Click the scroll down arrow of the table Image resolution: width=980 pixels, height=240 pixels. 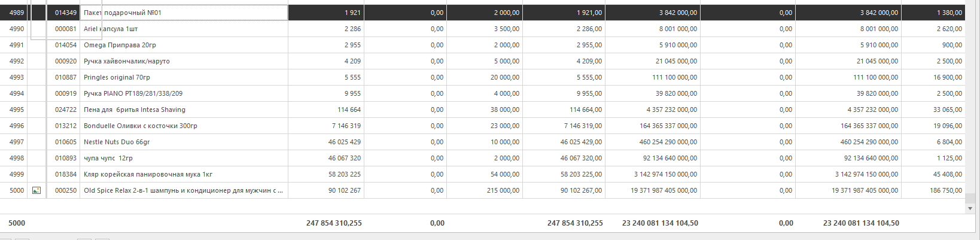970,209
